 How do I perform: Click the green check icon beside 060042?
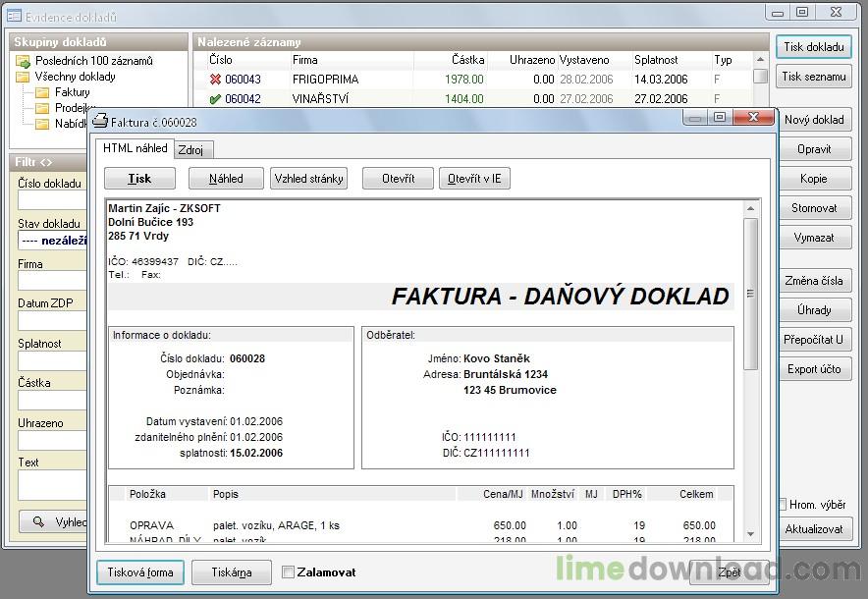click(215, 99)
